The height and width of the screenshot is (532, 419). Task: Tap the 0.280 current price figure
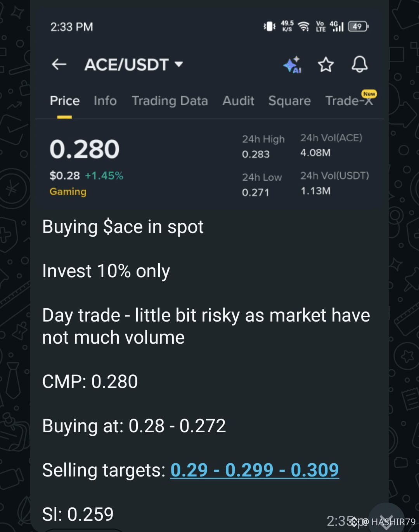[85, 149]
